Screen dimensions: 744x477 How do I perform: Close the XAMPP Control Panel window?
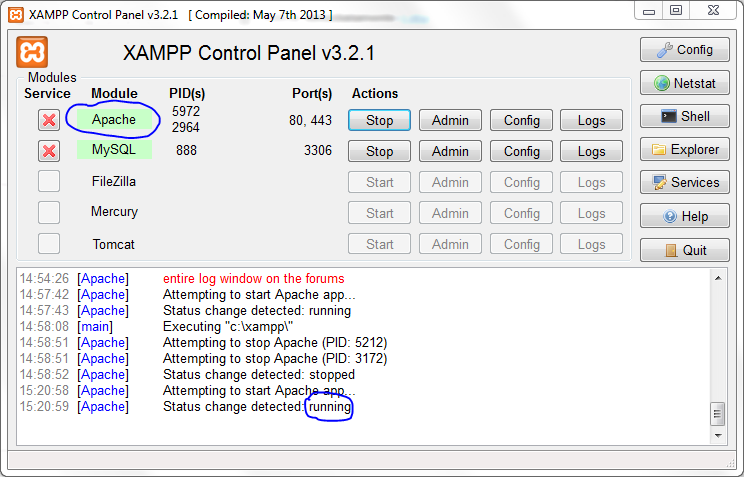pyautogui.click(x=713, y=10)
